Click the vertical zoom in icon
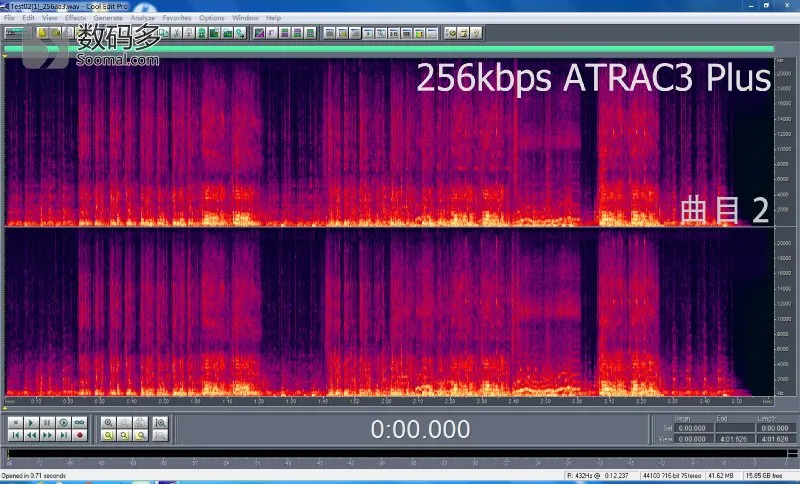800x484 pixels. click(x=160, y=423)
